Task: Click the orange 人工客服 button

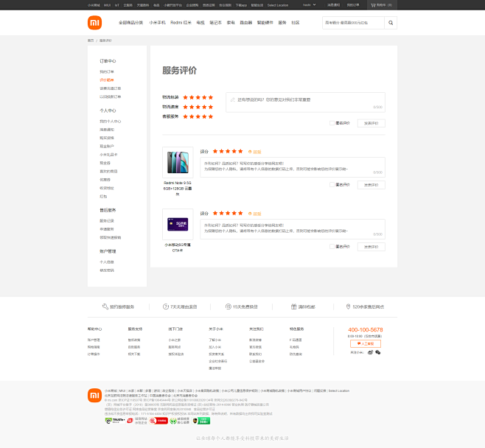Action: [366, 343]
